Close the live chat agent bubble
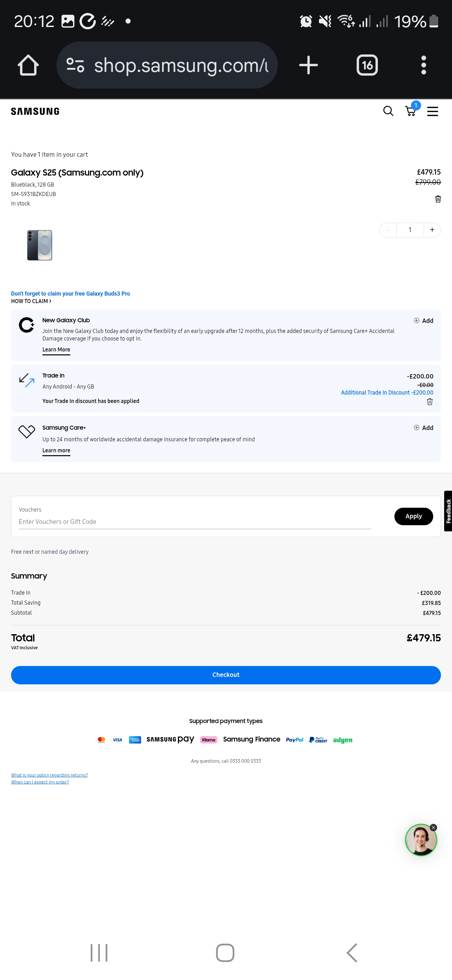The width and height of the screenshot is (452, 980). (x=433, y=827)
